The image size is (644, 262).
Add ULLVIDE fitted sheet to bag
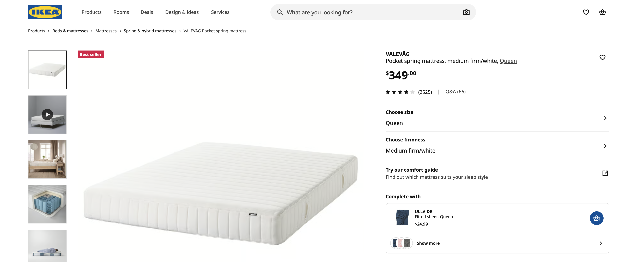coord(597,218)
